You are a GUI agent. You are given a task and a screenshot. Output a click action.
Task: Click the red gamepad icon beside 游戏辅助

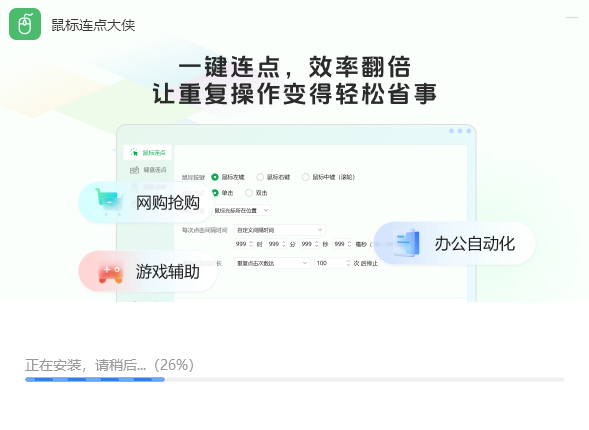[x=110, y=271]
